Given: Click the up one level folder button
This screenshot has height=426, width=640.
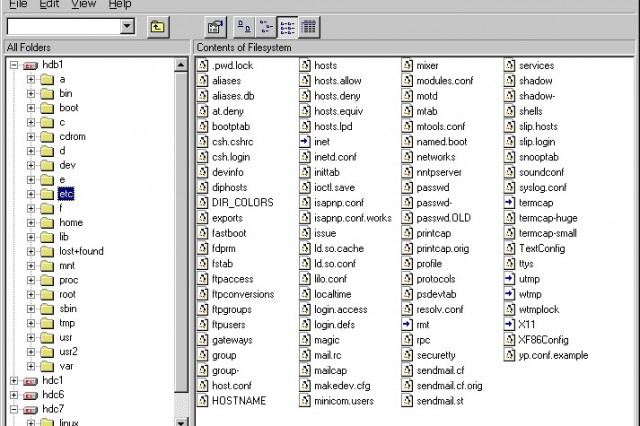Looking at the screenshot, I should tap(157, 26).
